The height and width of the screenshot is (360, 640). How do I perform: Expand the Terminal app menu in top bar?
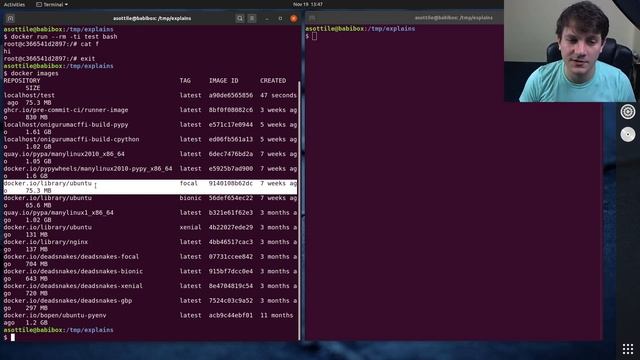52,4
